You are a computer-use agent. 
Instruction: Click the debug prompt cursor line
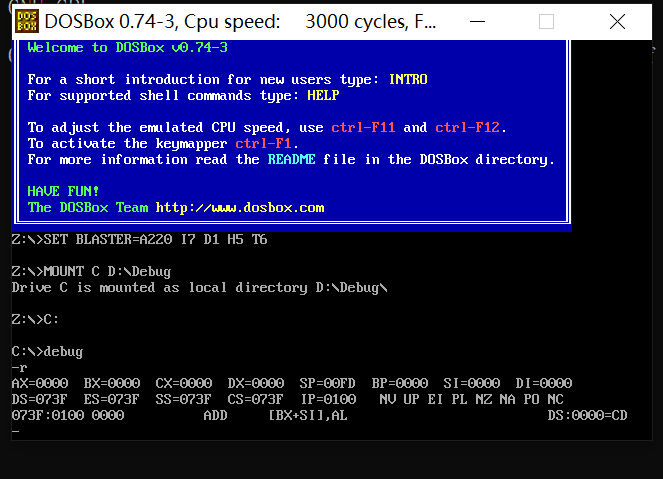pyautogui.click(x=16, y=432)
